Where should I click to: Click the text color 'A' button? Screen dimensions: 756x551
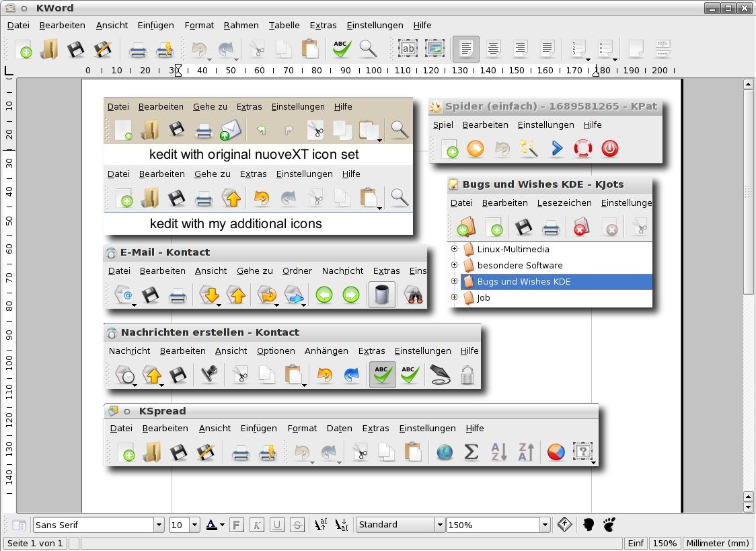click(x=211, y=525)
